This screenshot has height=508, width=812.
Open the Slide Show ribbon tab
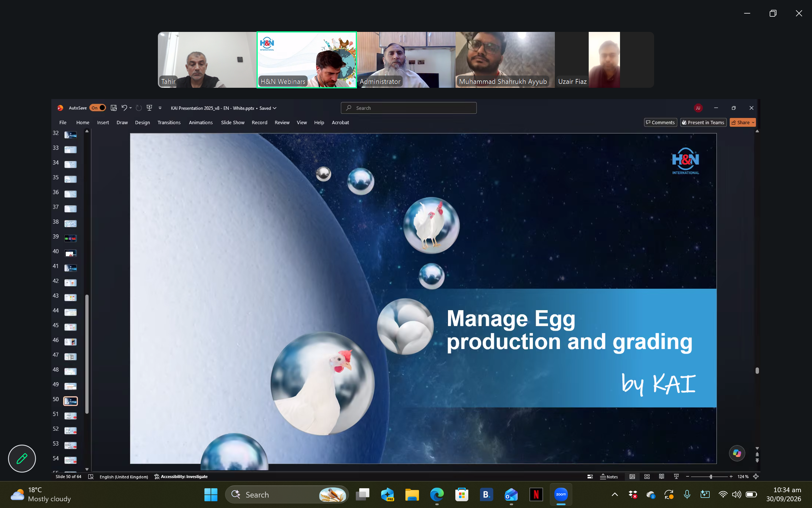(233, 122)
